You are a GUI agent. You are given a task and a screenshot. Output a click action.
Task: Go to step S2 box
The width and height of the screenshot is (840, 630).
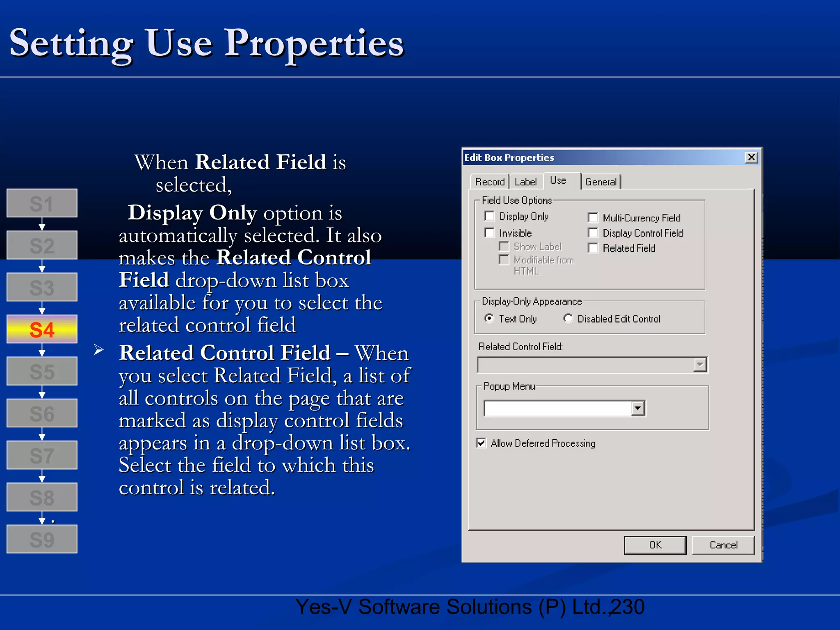[42, 245]
